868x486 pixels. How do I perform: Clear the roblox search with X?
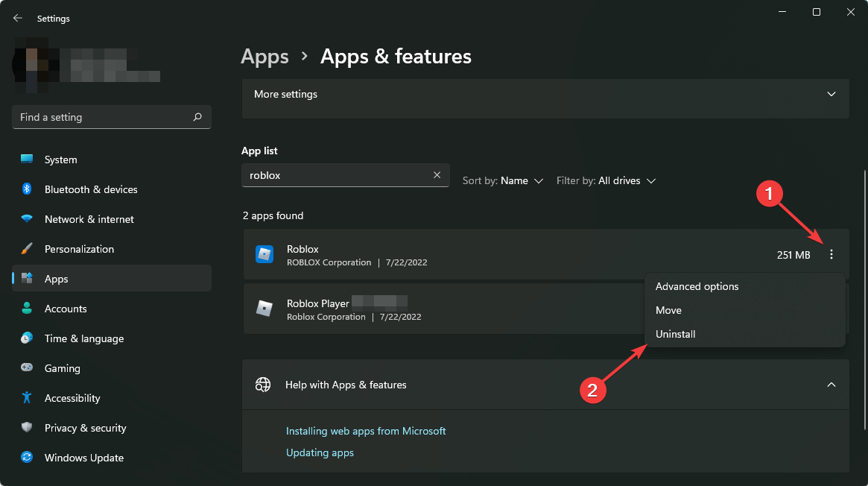437,175
